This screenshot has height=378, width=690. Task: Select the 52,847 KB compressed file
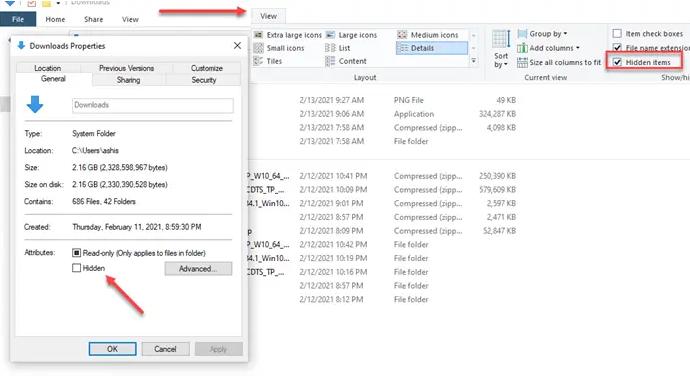(x=383, y=231)
